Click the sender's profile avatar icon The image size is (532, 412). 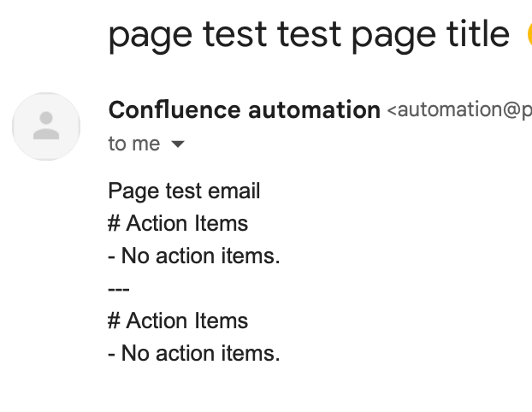[x=46, y=127]
